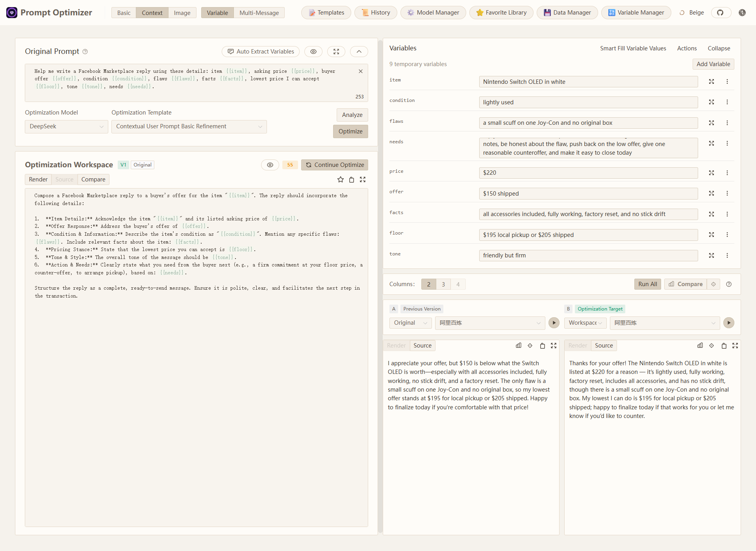Open the more options menu for the price variable
The image size is (756, 551).
click(727, 173)
